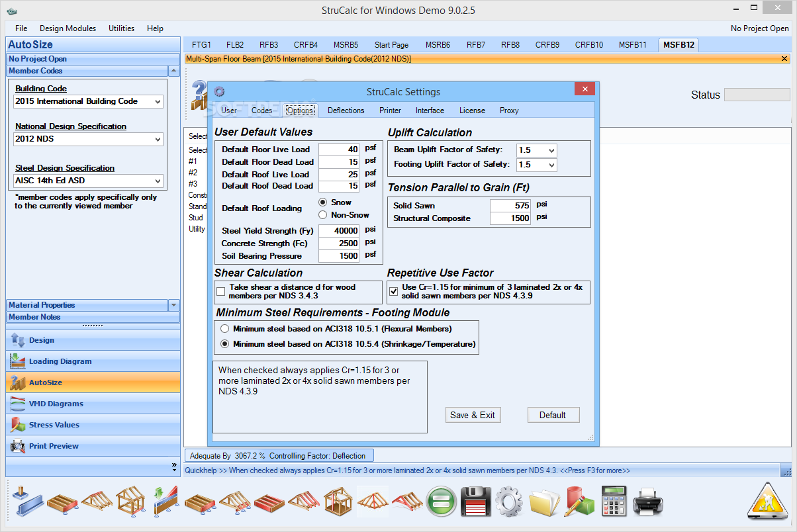Open Beam Uplift Factor of Safety dropdown
Viewport: 797px width, 532px height.
pyautogui.click(x=551, y=150)
